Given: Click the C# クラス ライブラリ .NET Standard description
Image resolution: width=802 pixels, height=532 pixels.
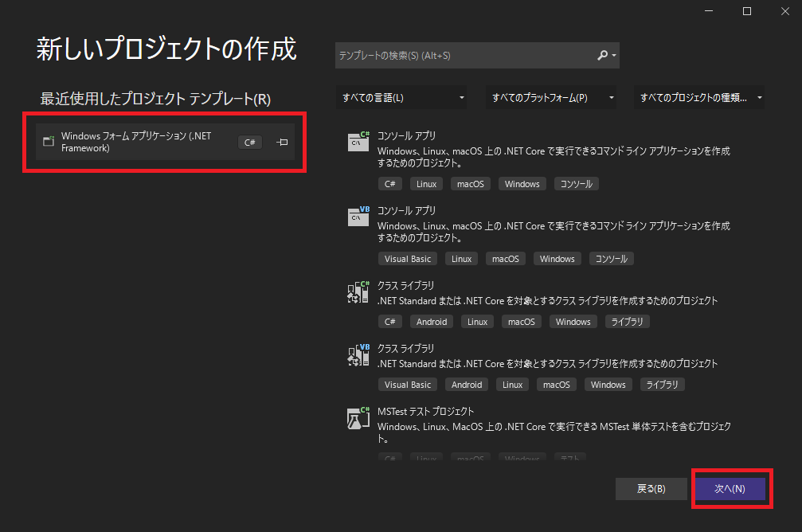Looking at the screenshot, I should tap(548, 301).
